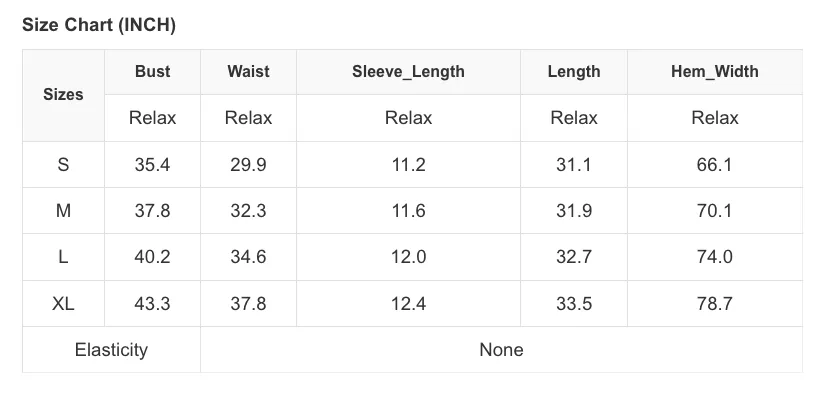Screen dimensions: 832x402
Task: Click sleeve length value 12.0
Action: (408, 257)
